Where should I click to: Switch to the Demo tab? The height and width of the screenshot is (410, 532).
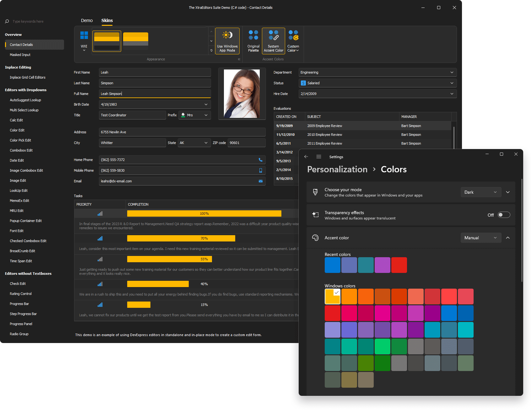[x=87, y=20]
